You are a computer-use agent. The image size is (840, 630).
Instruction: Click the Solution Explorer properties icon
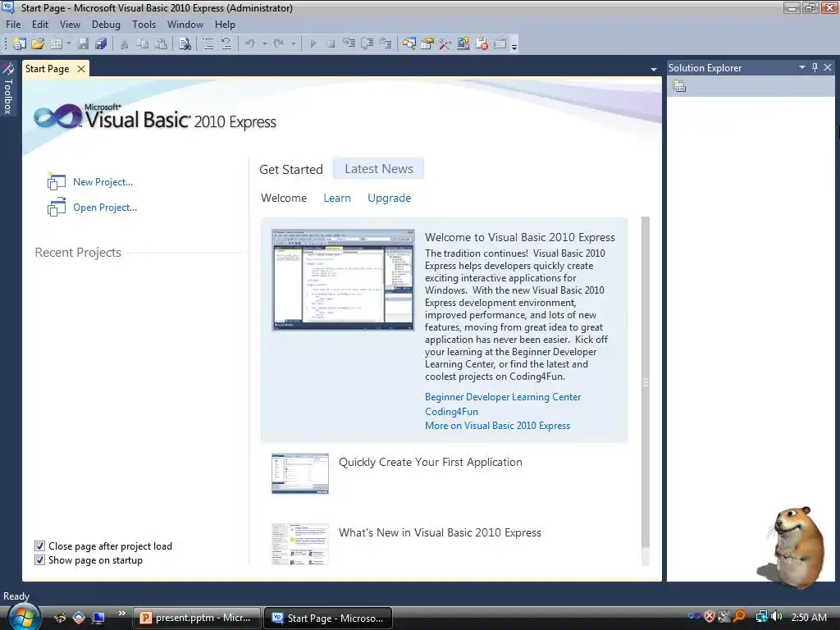[x=679, y=86]
